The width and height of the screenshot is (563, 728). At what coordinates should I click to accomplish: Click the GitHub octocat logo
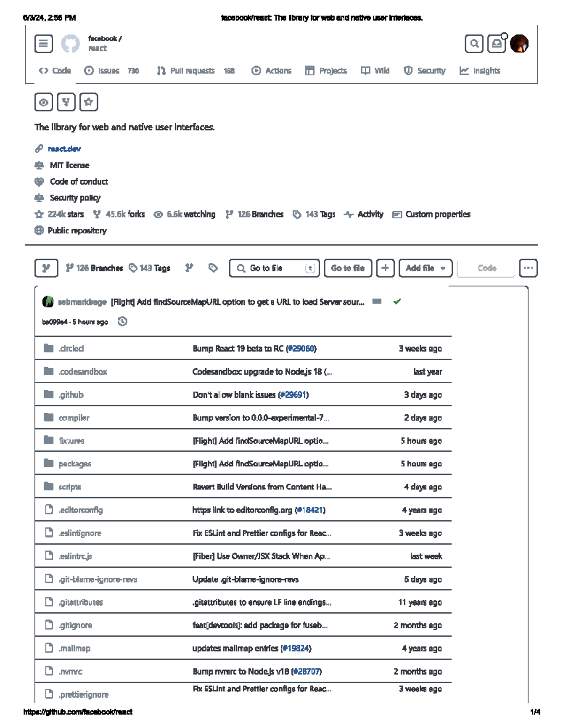70,44
